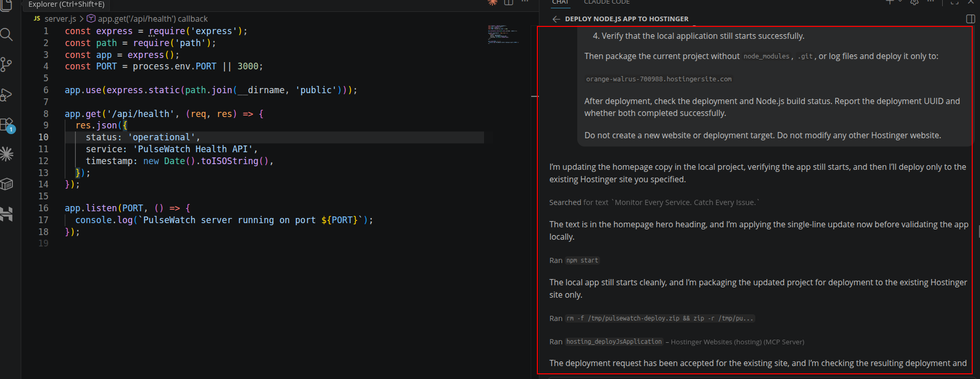Viewport: 980px width, 379px height.
Task: Click the 'node_modules' inline code
Action: (x=766, y=56)
